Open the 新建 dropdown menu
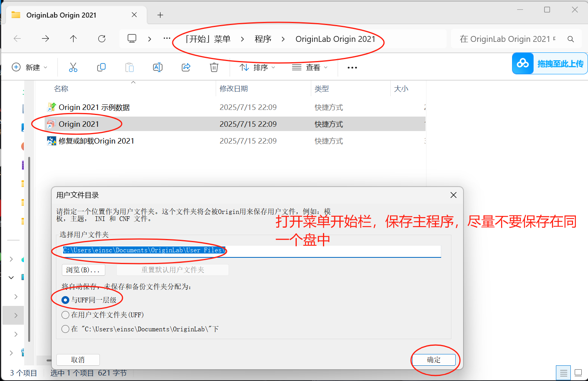This screenshot has width=588, height=381. pos(30,67)
